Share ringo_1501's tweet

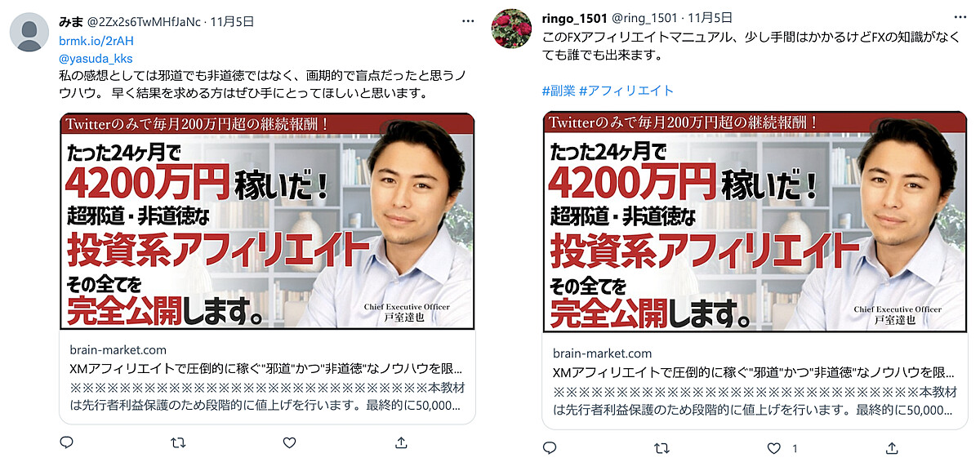tap(892, 448)
